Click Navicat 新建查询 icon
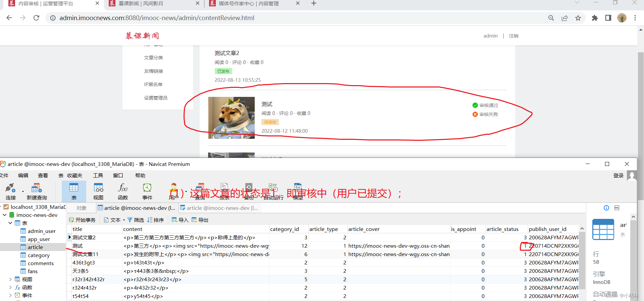Screen dimensions: 644x301 (x=37, y=191)
